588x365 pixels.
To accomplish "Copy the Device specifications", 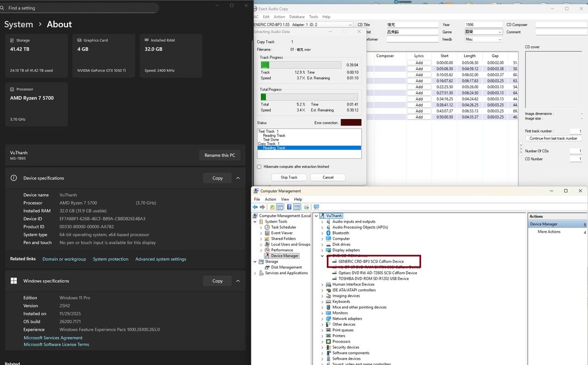I will pyautogui.click(x=218, y=178).
